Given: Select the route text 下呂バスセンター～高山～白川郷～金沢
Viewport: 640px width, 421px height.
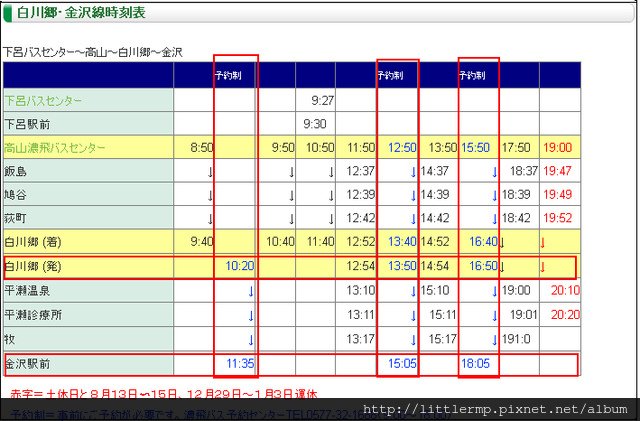Looking at the screenshot, I should 93,52.
